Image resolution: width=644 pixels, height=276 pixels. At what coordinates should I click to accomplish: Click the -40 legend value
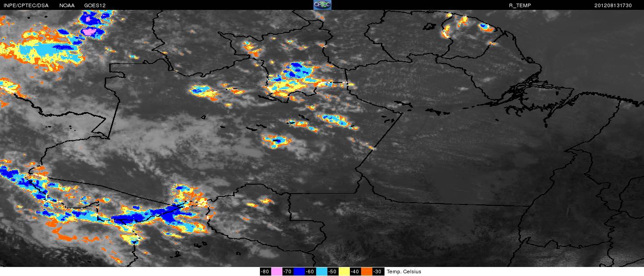[x=355, y=271]
